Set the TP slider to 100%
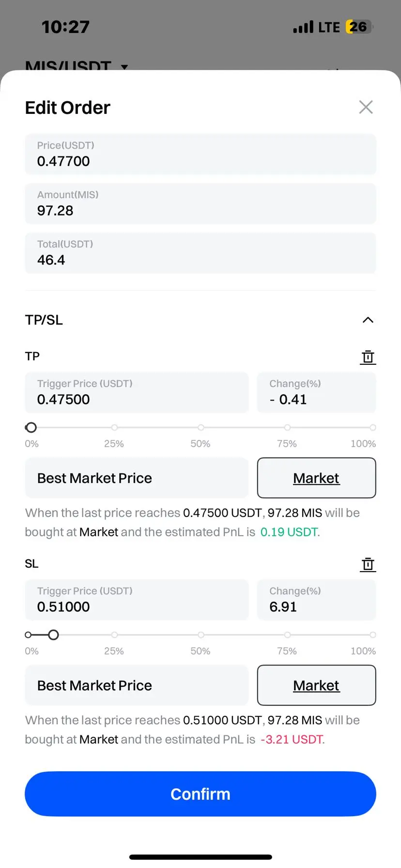 [372, 428]
